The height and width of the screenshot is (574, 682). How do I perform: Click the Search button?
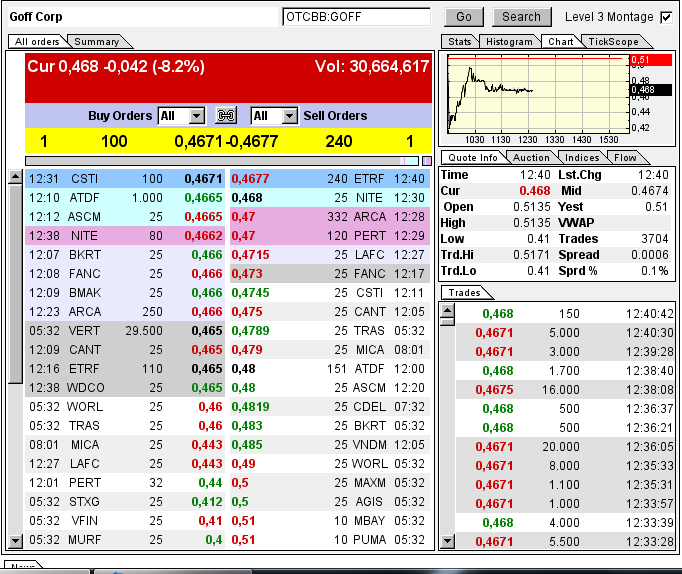tap(522, 17)
